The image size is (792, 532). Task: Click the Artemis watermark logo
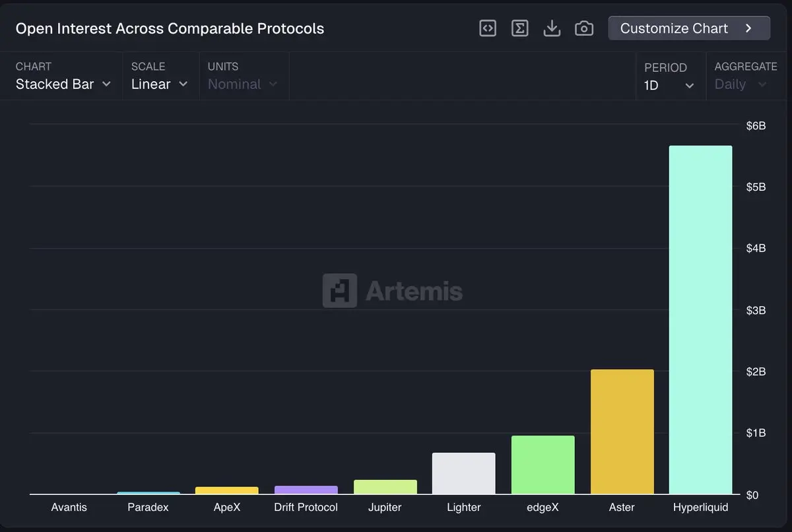tap(393, 290)
